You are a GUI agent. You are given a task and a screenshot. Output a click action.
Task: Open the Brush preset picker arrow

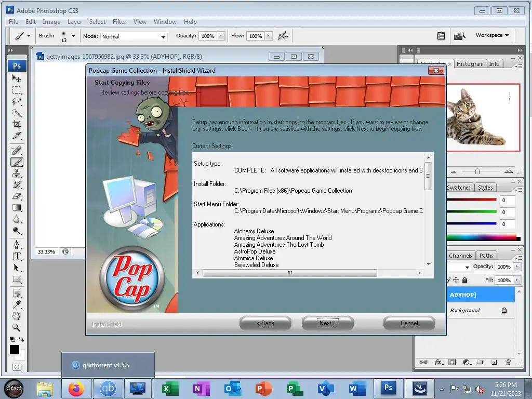pos(73,36)
